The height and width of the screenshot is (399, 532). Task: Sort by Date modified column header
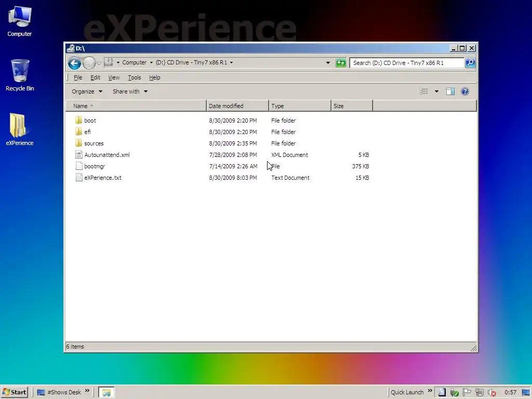click(x=237, y=106)
